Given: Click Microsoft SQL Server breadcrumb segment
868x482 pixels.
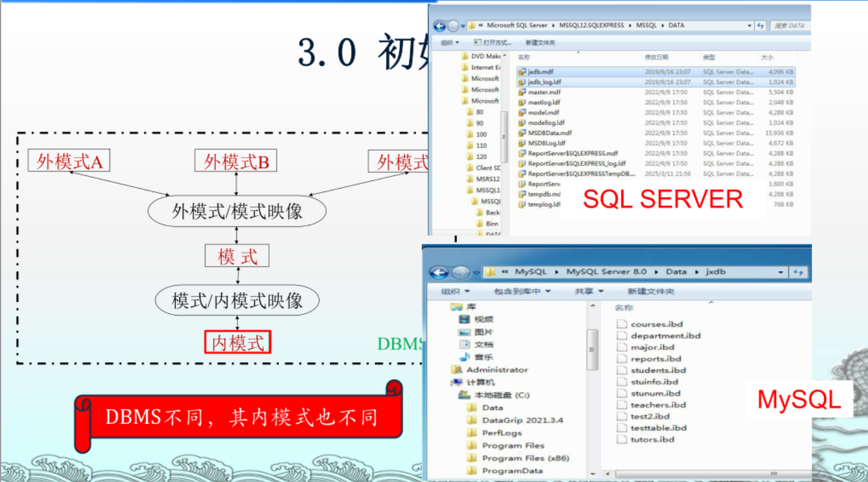Looking at the screenshot, I should point(517,26).
